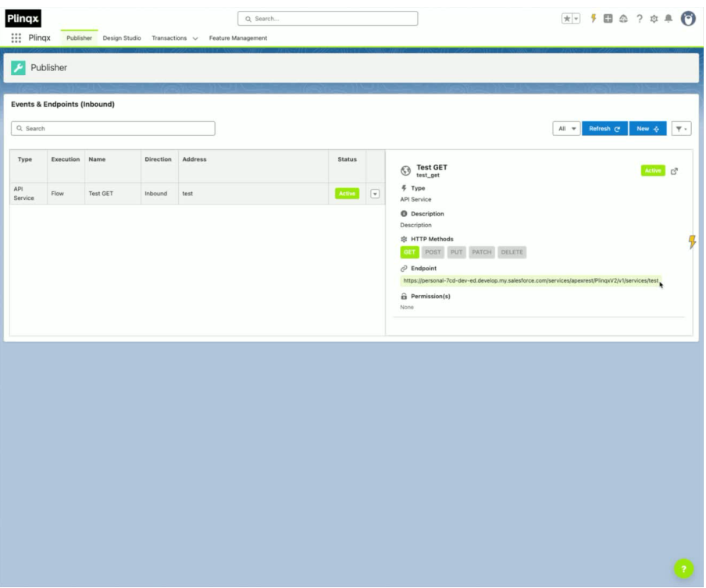Expand the Transactions tab chevron

pyautogui.click(x=195, y=38)
